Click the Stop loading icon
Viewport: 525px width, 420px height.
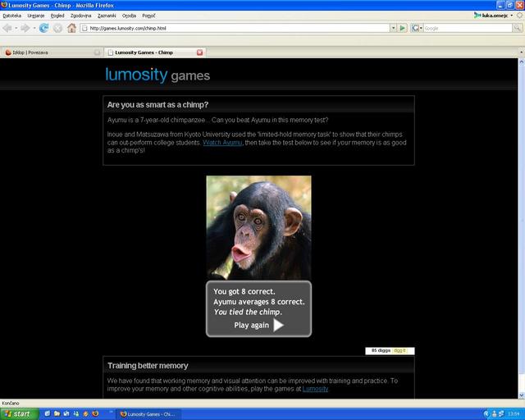pyautogui.click(x=57, y=29)
